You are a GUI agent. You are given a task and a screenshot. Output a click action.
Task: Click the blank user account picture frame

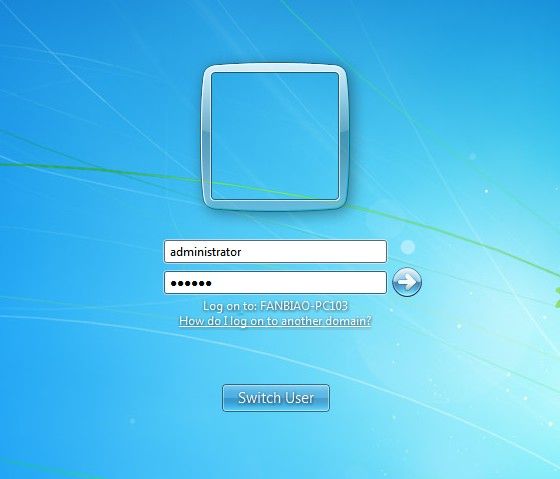(x=275, y=137)
